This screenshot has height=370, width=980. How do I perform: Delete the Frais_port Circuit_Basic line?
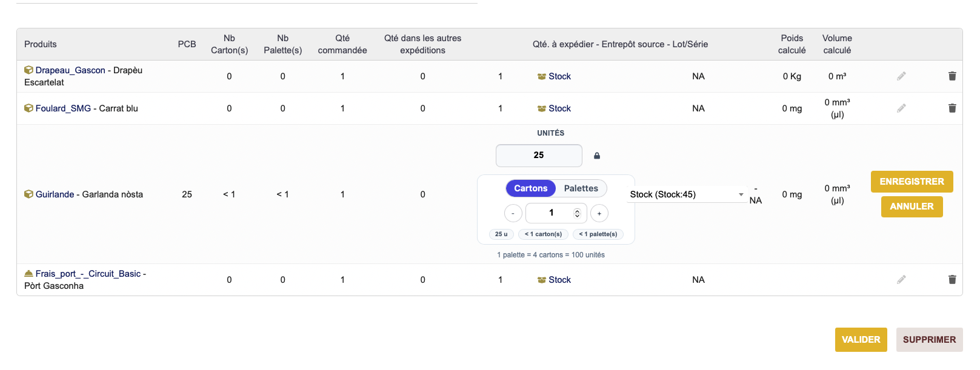coord(952,280)
